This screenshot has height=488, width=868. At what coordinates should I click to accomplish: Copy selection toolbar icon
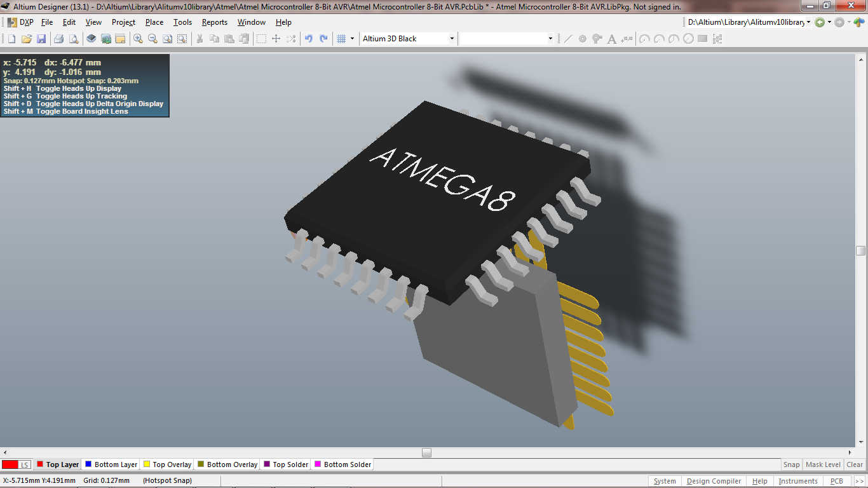click(214, 39)
